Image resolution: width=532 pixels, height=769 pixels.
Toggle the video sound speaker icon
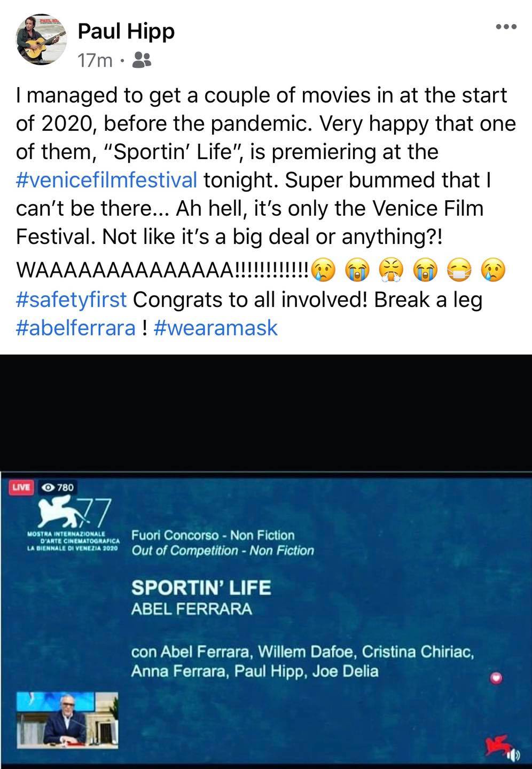(x=513, y=755)
